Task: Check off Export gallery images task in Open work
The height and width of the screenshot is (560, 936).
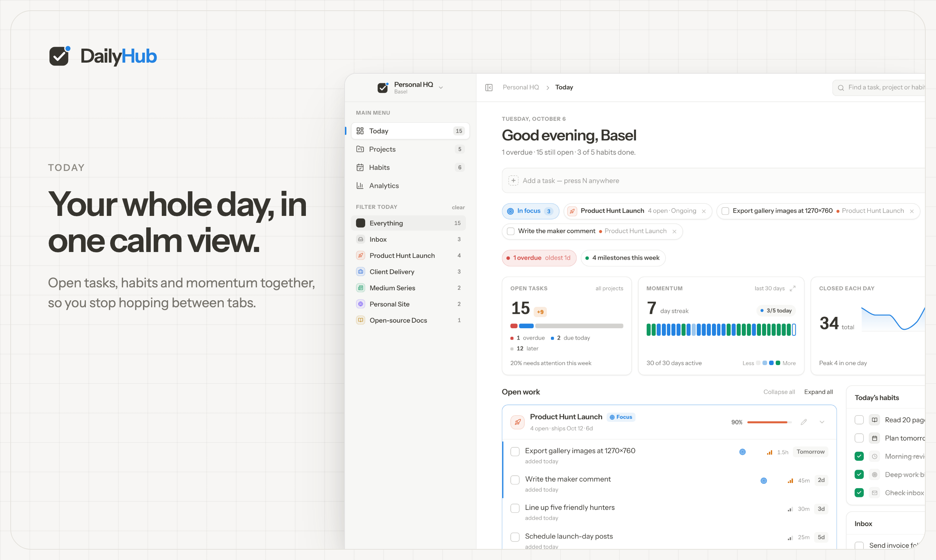Action: pos(515,452)
